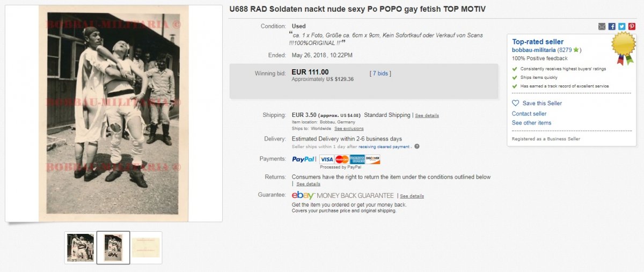The height and width of the screenshot is (272, 644).
Task: Open the receiving cleared payment link
Action: (384, 146)
